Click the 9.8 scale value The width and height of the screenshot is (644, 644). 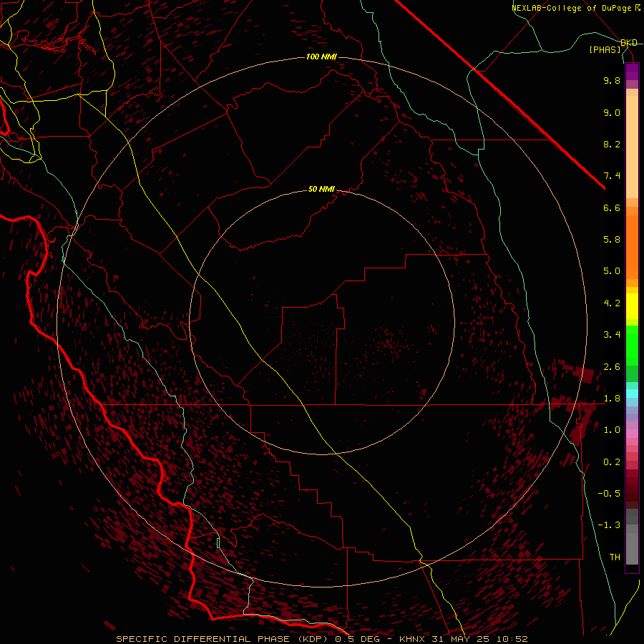click(612, 81)
